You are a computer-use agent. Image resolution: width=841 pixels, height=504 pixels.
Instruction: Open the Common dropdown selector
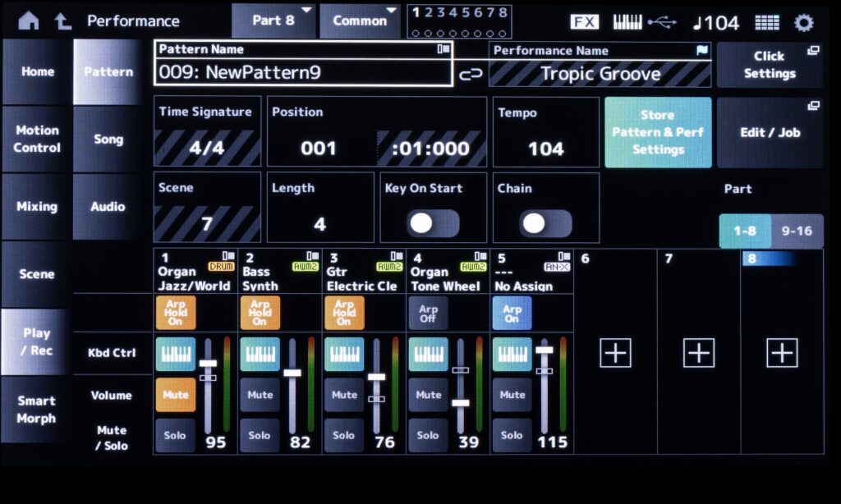coord(360,21)
